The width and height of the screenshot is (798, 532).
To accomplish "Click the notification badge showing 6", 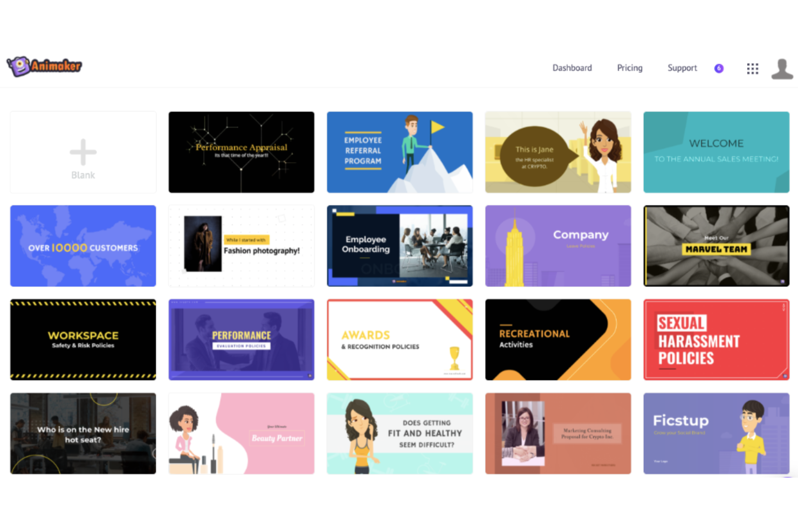I will (718, 68).
